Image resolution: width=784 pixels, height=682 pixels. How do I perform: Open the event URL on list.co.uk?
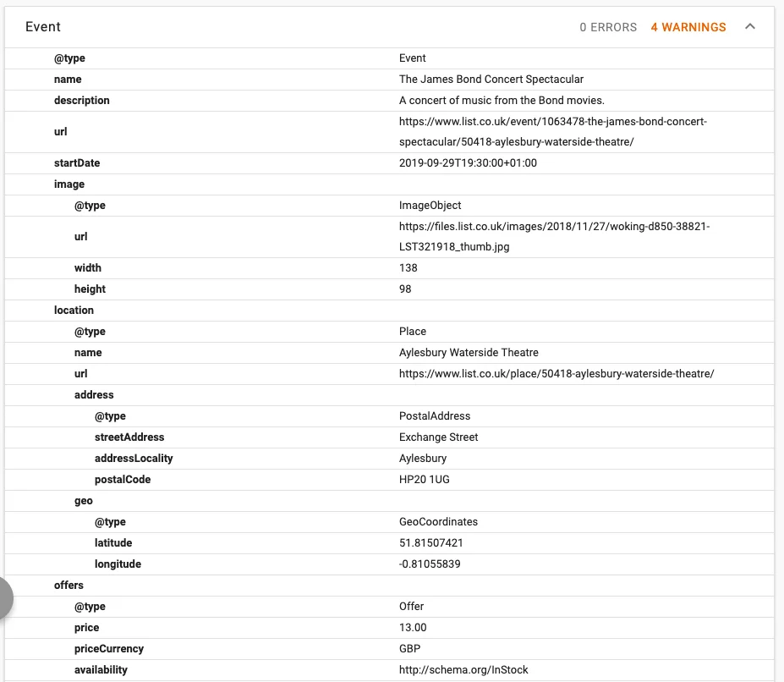[552, 132]
